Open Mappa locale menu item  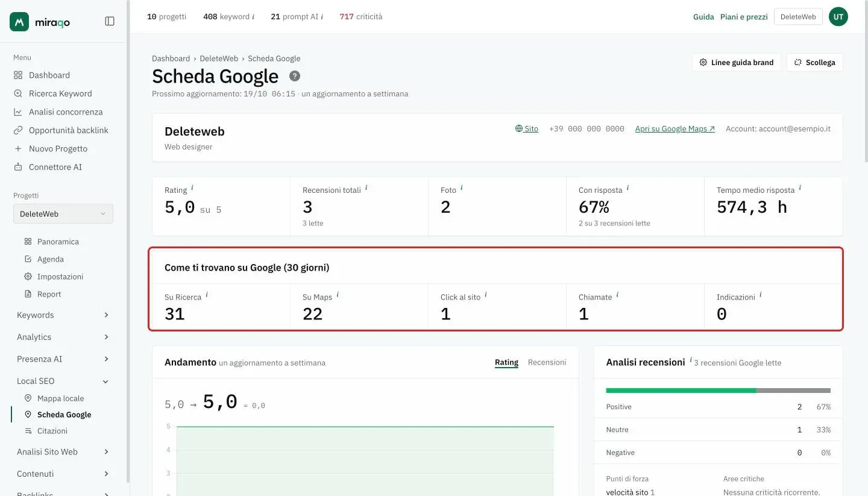pos(60,398)
